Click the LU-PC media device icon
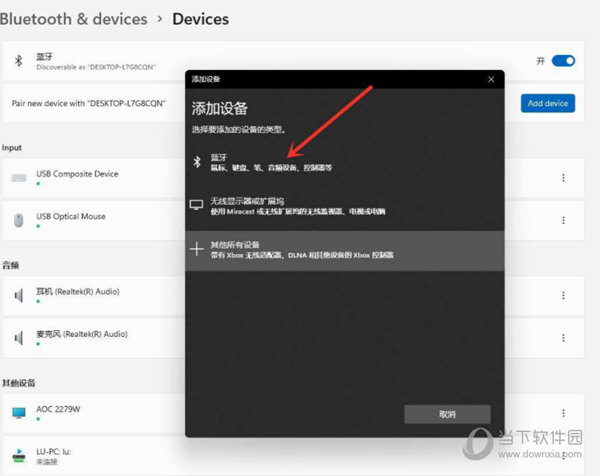Image resolution: width=600 pixels, height=476 pixels. 19,455
